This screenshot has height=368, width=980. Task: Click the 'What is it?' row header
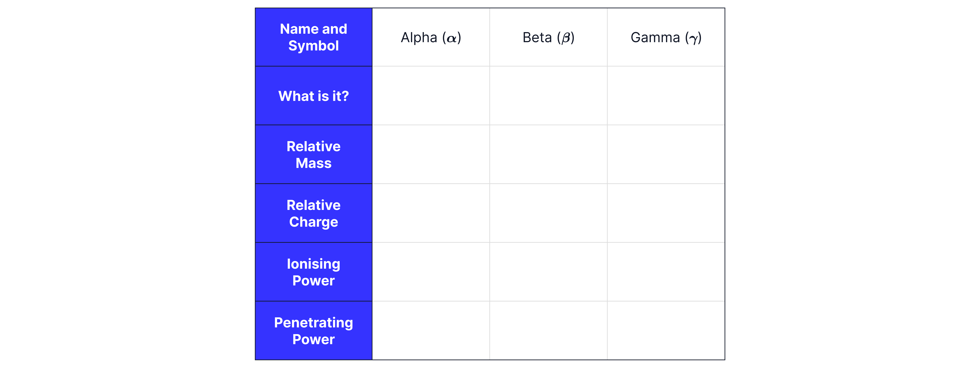click(313, 96)
